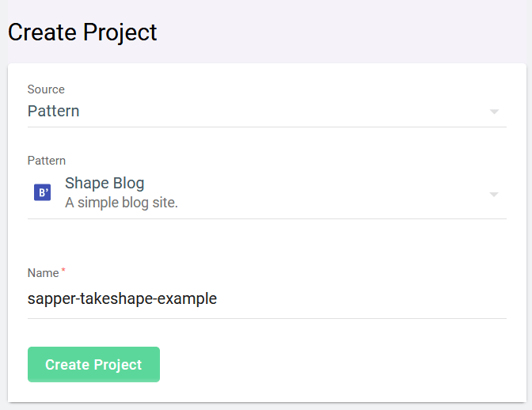The width and height of the screenshot is (532, 410).
Task: Click the lavender header area right of the heading
Action: click(x=340, y=32)
